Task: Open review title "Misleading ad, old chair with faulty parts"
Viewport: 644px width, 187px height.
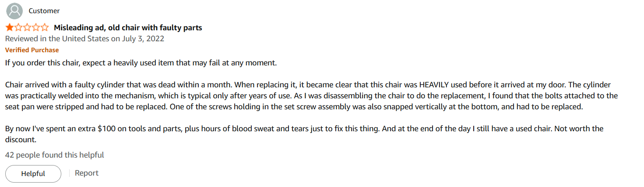Action: (128, 28)
